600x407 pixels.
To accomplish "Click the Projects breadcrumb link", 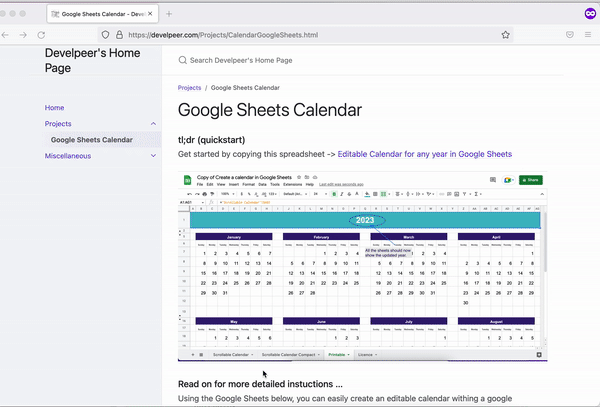I will click(189, 88).
